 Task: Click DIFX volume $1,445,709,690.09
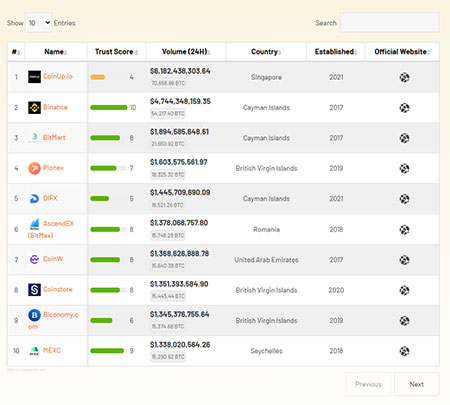pyautogui.click(x=180, y=192)
